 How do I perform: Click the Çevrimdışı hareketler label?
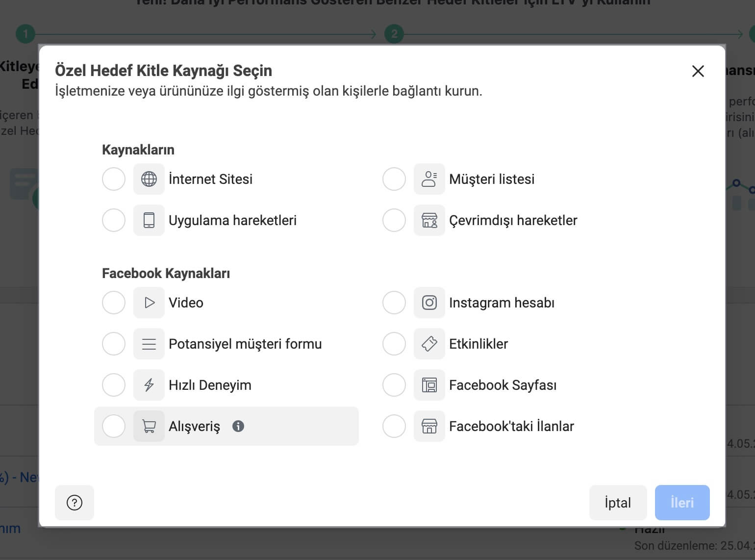(513, 220)
